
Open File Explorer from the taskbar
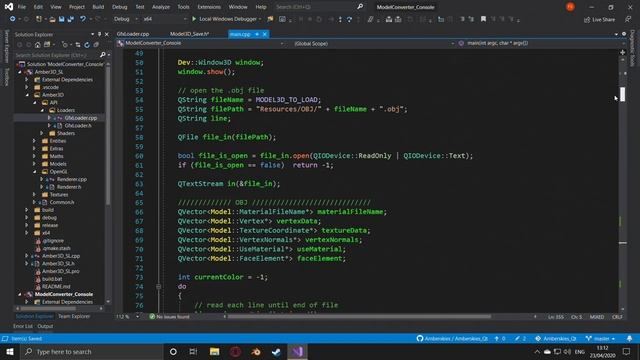[214, 351]
